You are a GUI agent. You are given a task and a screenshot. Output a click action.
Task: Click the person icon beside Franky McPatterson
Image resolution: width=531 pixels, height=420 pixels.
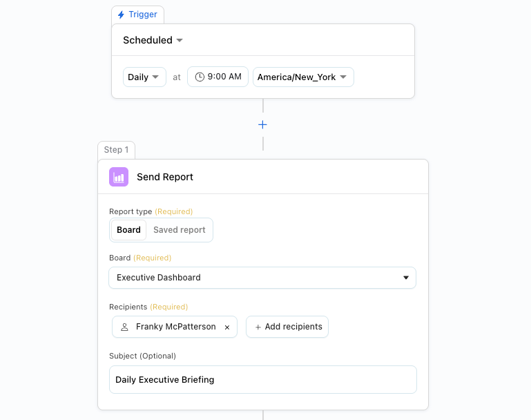(124, 327)
